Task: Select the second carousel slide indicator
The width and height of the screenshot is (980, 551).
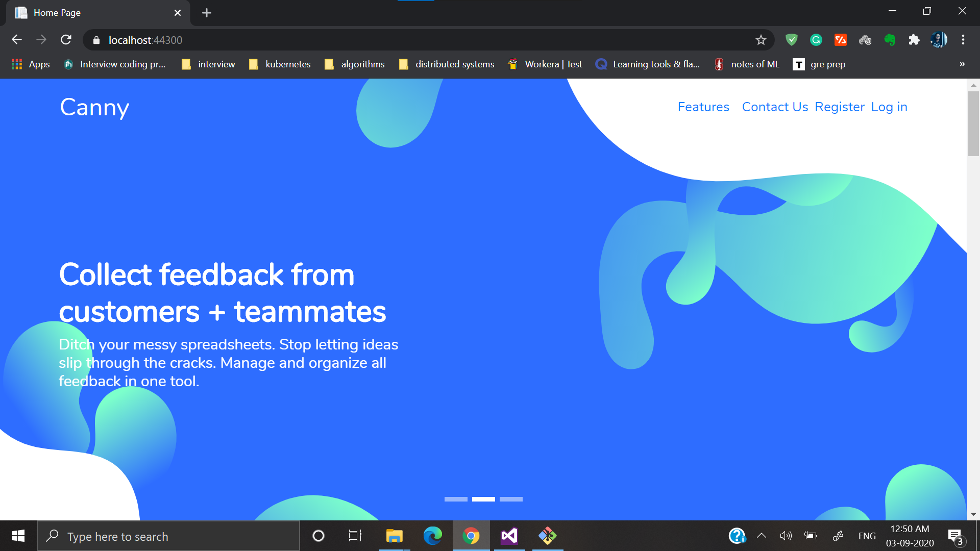Action: point(483,499)
